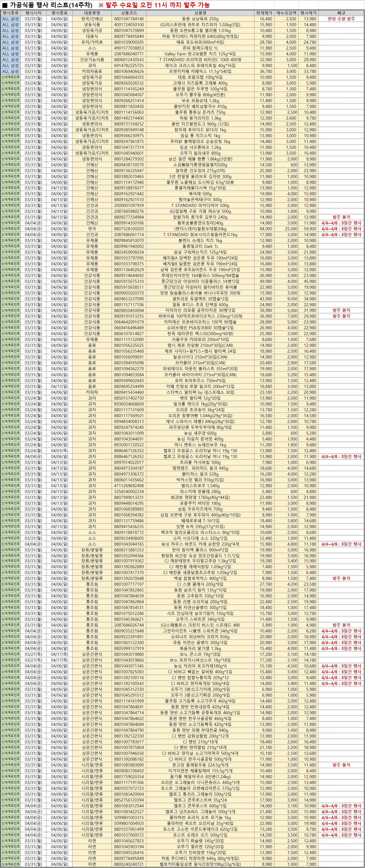Click the 대분류명 column header
365x868 pixels.
click(92, 13)
